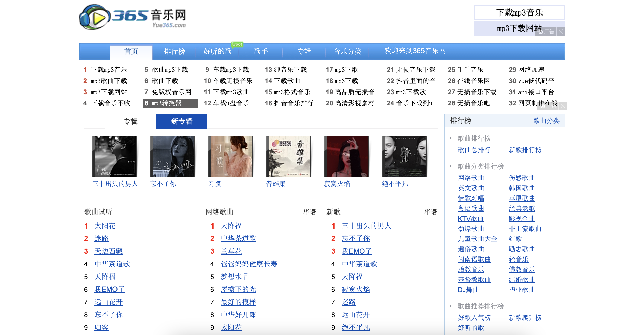Go to the 首页 tab
The height and width of the screenshot is (335, 644).
coord(131,52)
